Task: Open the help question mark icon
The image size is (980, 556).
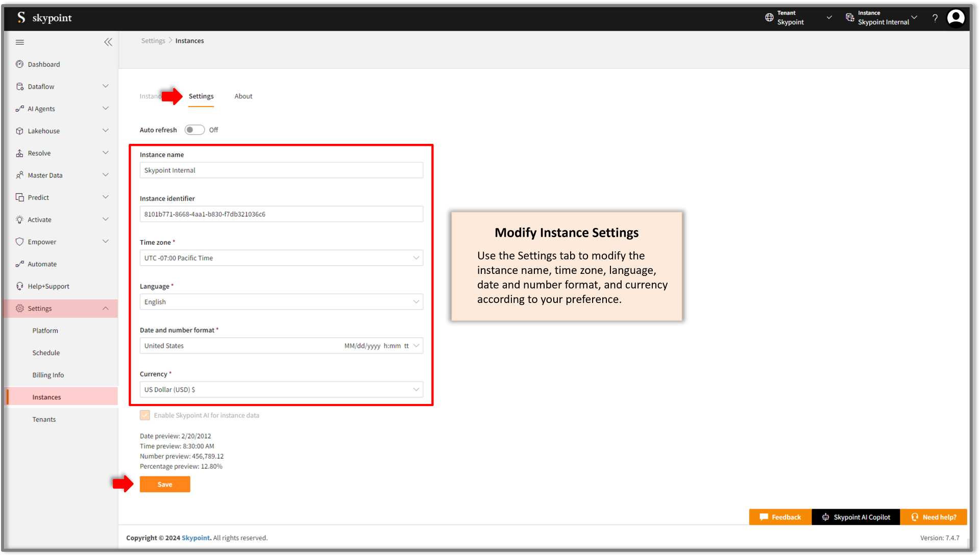Action: point(935,18)
